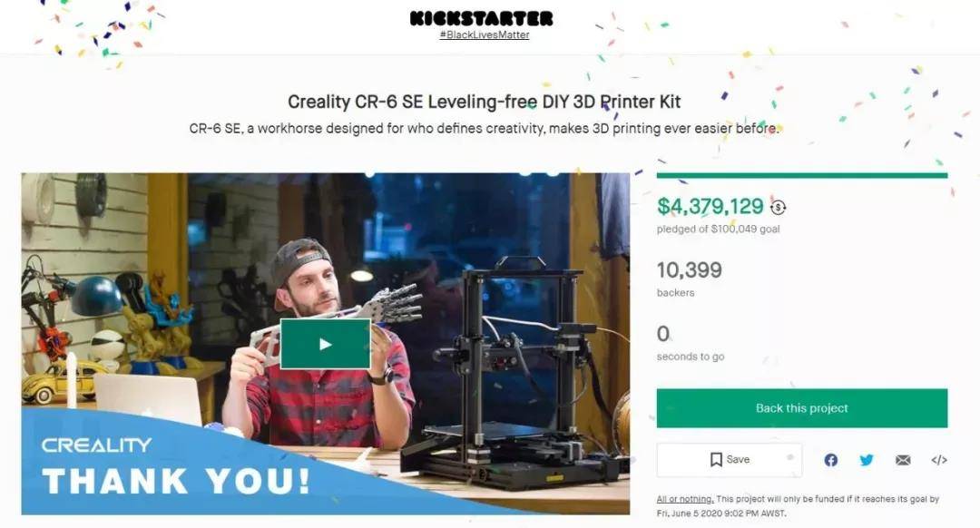Viewport: 980px width, 528px height.
Task: Click the Back this project button
Action: pyautogui.click(x=802, y=408)
